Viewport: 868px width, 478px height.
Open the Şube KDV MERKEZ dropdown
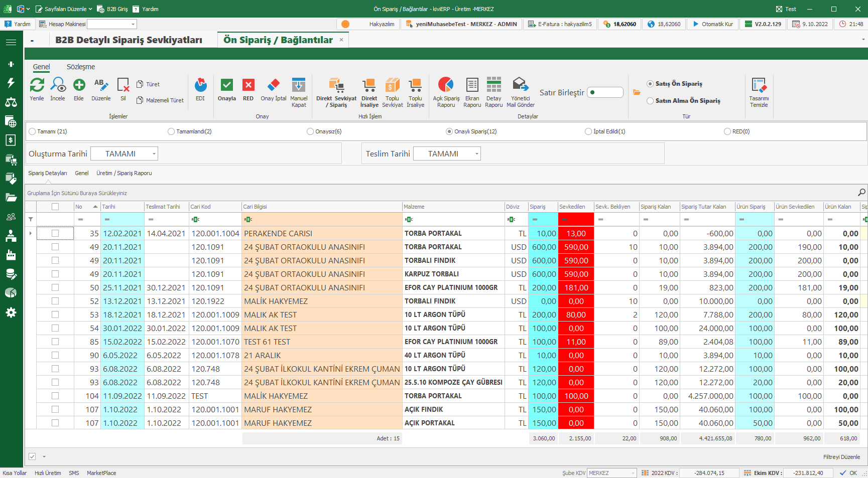(633, 473)
